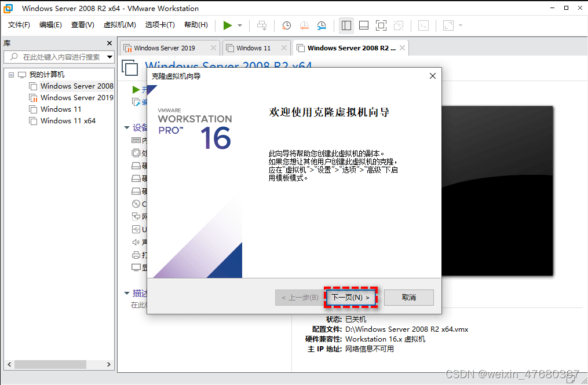Click the 已关机 status text

point(356,320)
